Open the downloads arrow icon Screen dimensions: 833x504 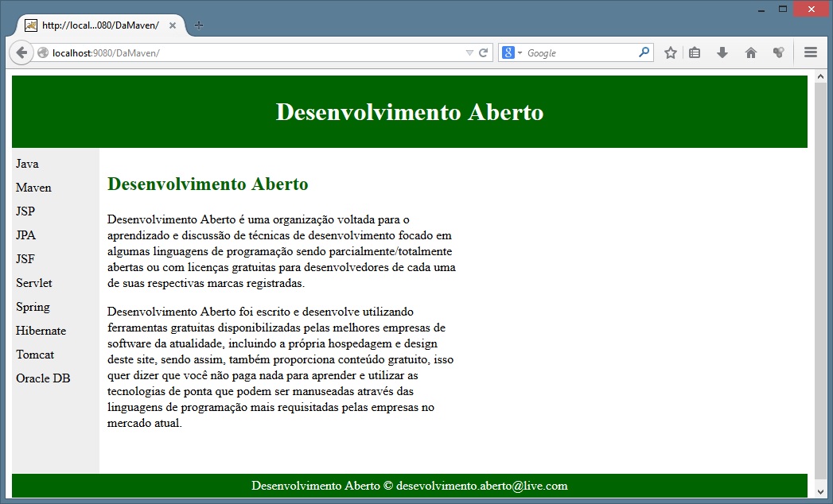pyautogui.click(x=722, y=52)
